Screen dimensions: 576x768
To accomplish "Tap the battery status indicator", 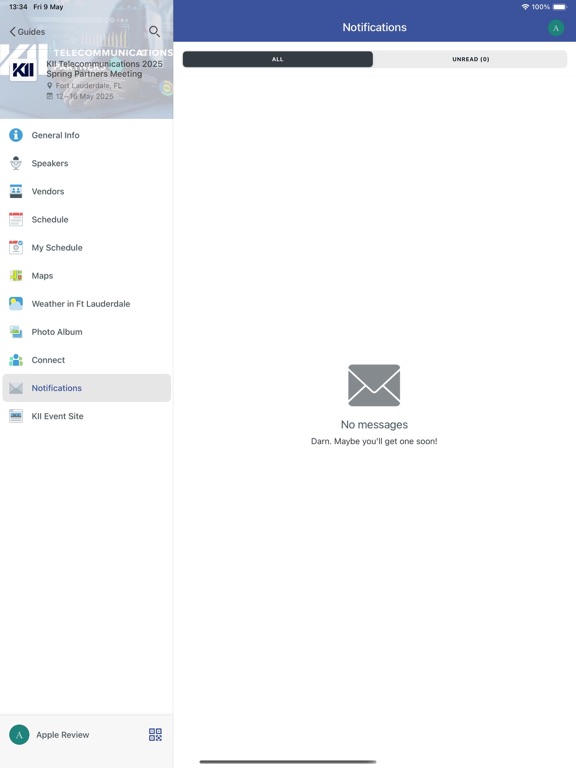I will (x=560, y=7).
